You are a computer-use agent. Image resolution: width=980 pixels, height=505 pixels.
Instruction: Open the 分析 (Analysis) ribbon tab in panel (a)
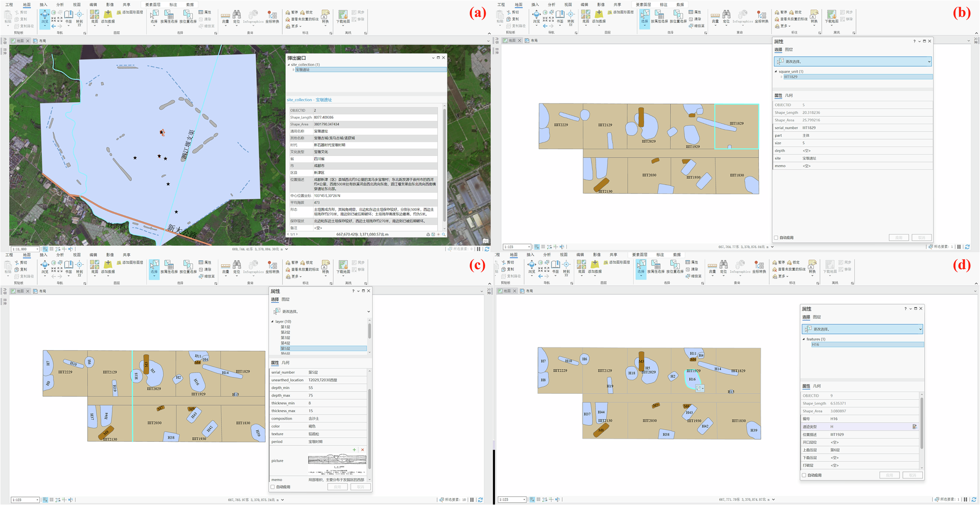pos(60,4)
